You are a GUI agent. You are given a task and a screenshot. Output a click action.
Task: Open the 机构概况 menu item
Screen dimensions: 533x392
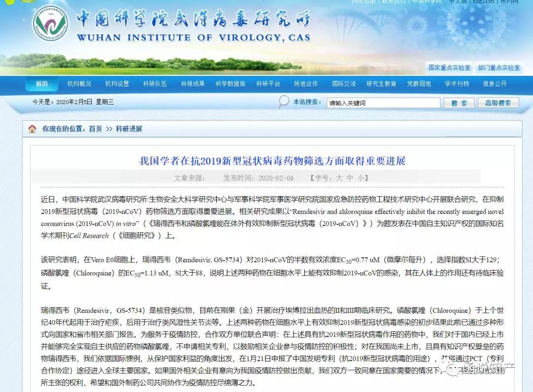(x=79, y=83)
